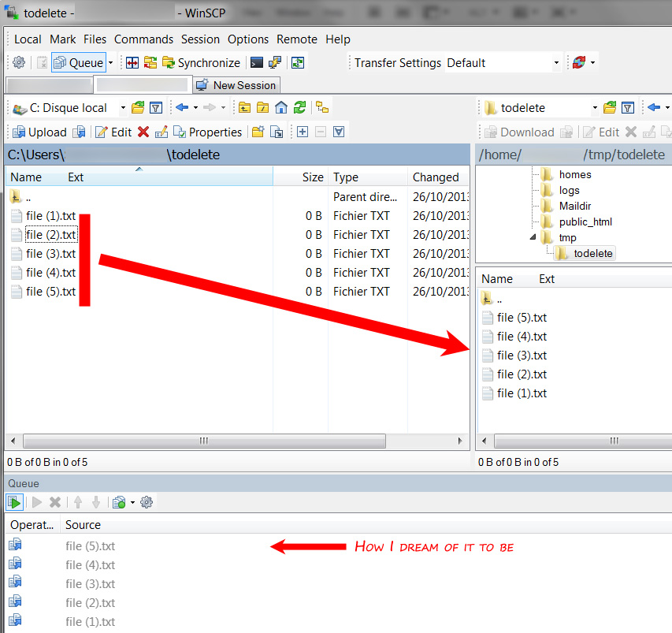
Task: Open the queue preferences gear icon
Action: [x=147, y=502]
